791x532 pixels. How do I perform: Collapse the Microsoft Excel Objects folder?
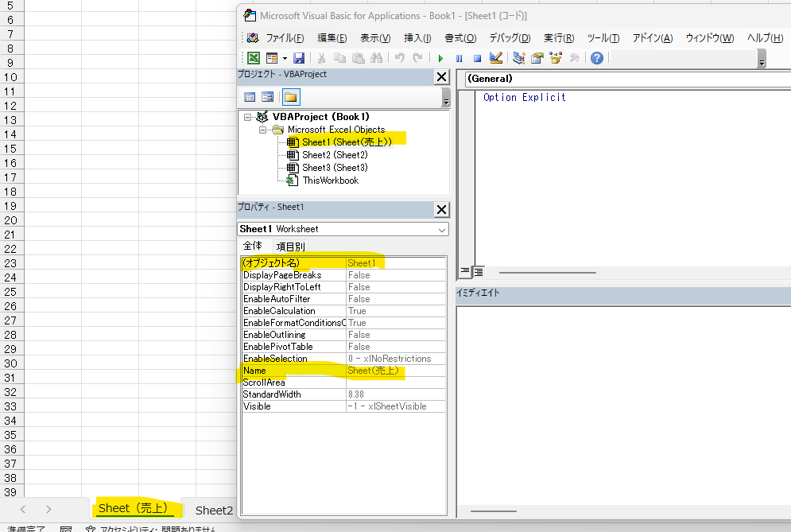[262, 130]
